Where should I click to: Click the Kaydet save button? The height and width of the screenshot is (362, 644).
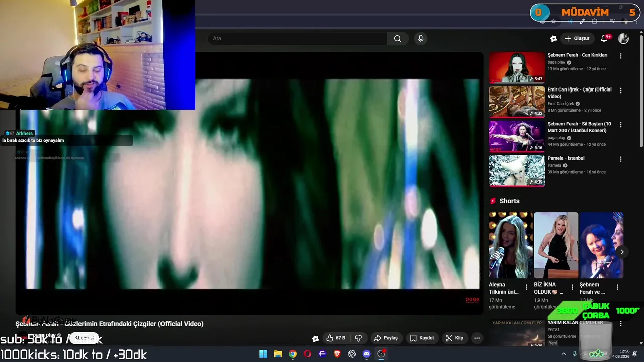(422, 338)
